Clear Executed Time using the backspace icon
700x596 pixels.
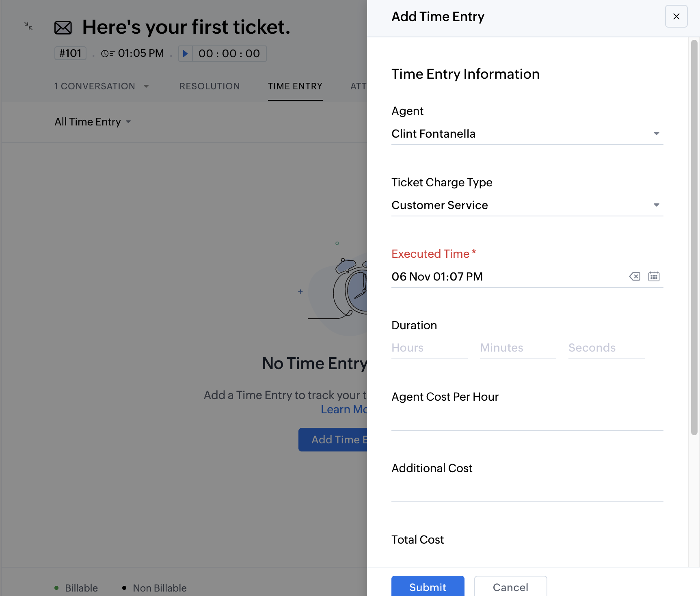tap(634, 276)
